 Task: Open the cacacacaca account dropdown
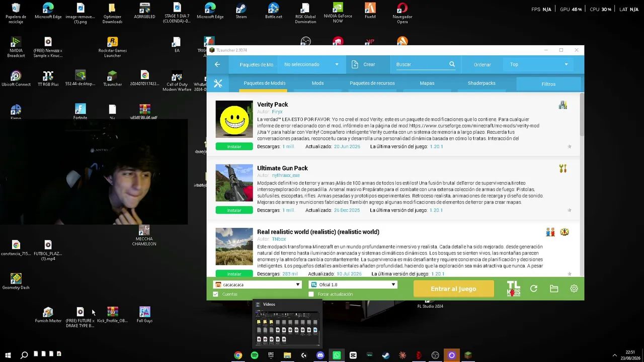(257, 285)
